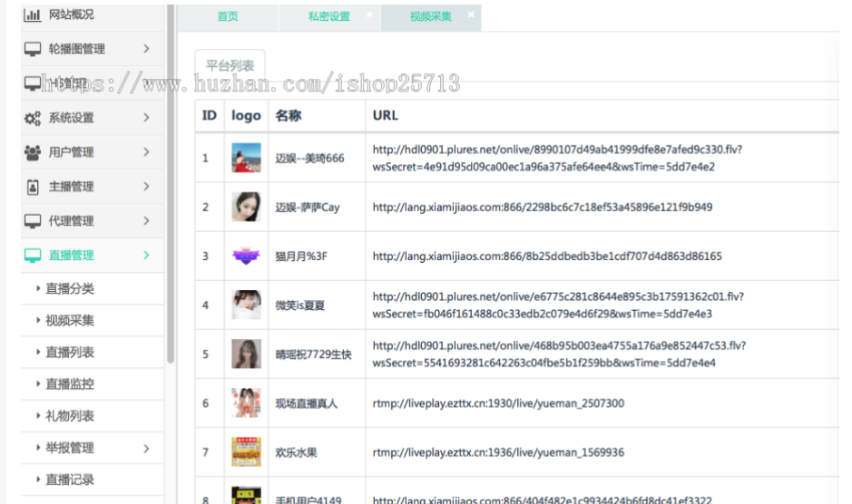The image size is (852, 504).
Task: Click the name 晴瑶祝7729生快
Action: 314,354
